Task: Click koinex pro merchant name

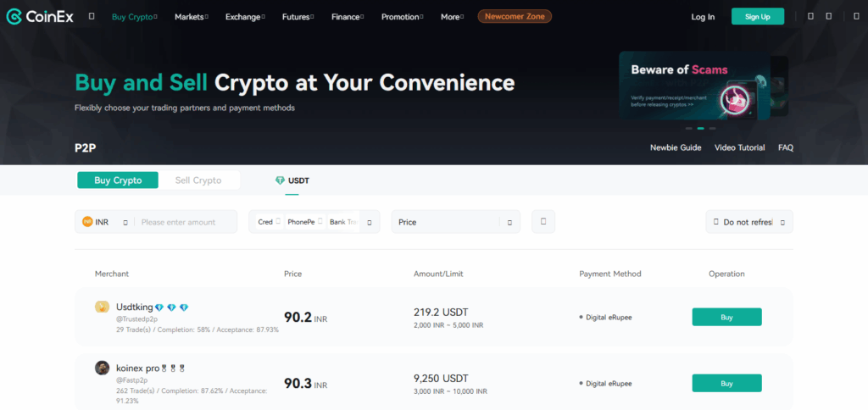Action: [x=137, y=368]
